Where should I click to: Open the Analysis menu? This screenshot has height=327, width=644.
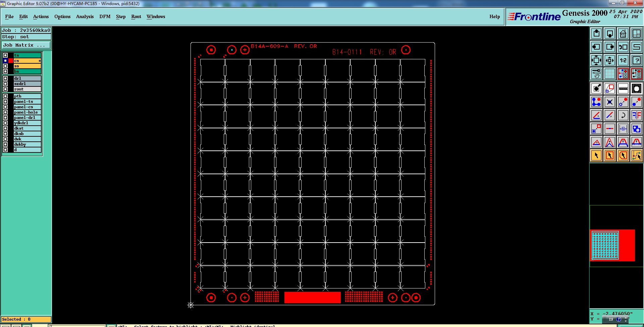click(85, 16)
